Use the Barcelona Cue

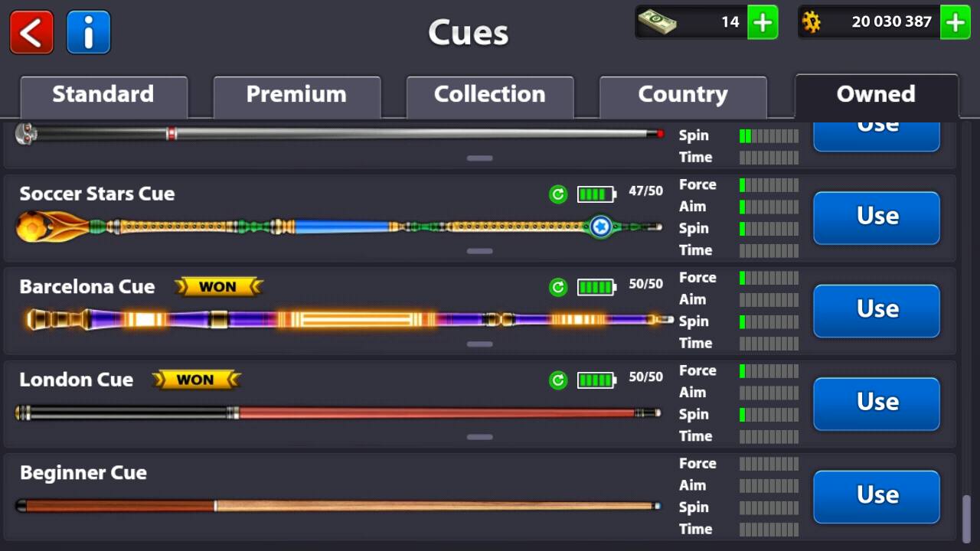877,310
